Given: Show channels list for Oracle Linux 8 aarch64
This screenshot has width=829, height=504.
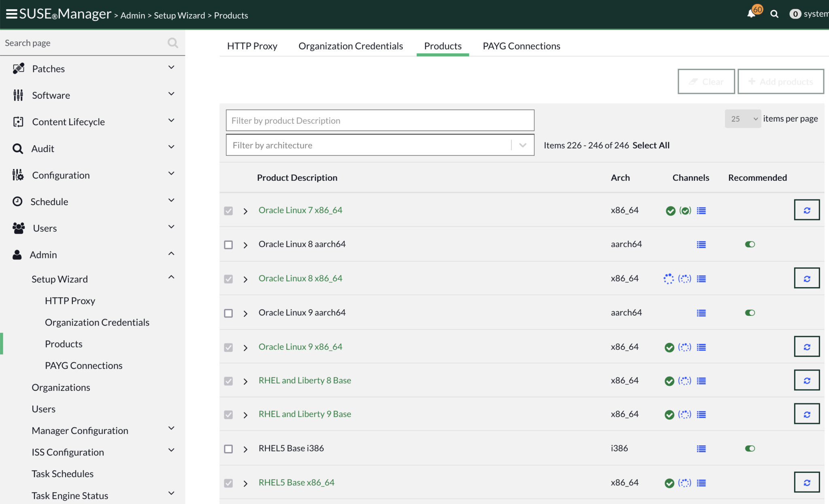Looking at the screenshot, I should tap(701, 244).
